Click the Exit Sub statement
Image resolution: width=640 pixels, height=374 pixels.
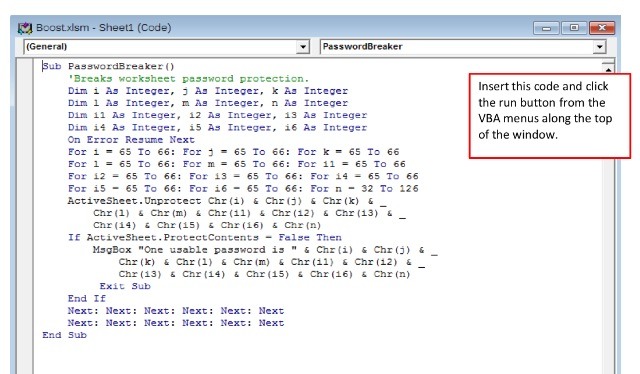tap(125, 286)
